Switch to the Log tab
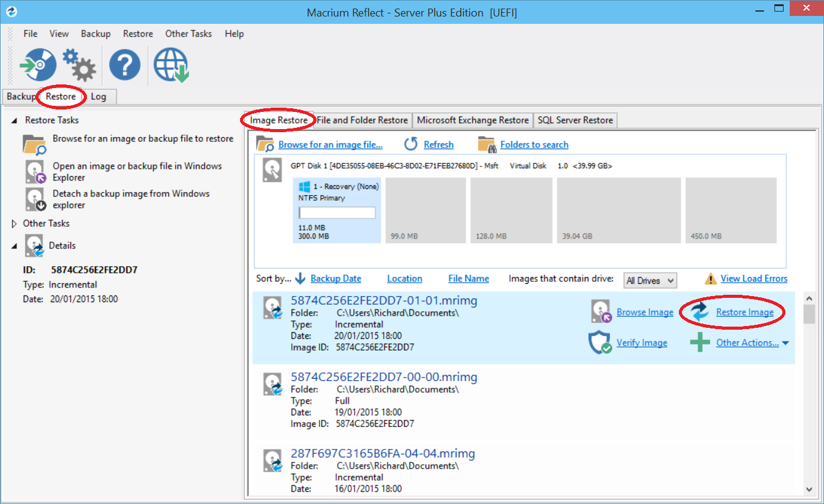 [x=99, y=97]
